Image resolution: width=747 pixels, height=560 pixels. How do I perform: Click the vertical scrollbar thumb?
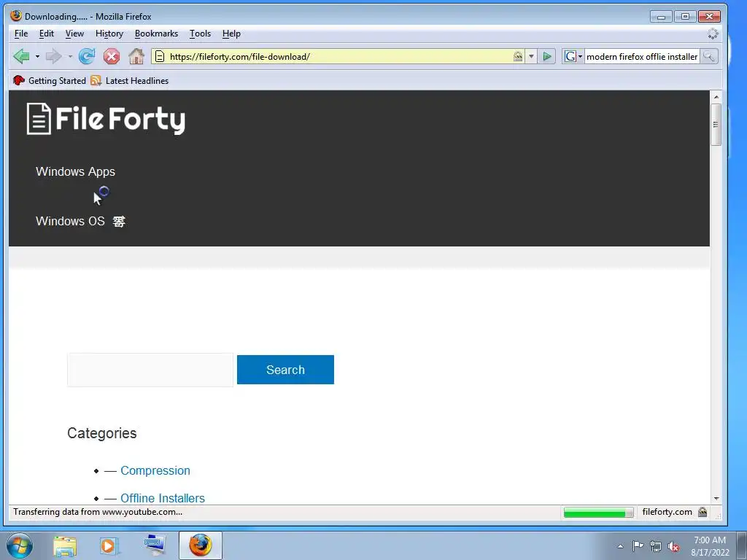coord(716,125)
